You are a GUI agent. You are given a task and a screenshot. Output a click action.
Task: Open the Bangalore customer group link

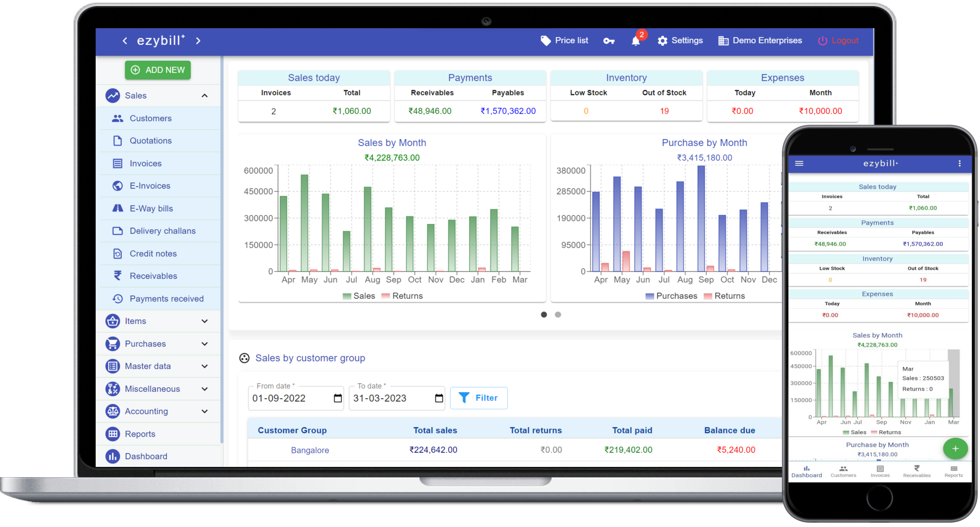click(x=310, y=450)
